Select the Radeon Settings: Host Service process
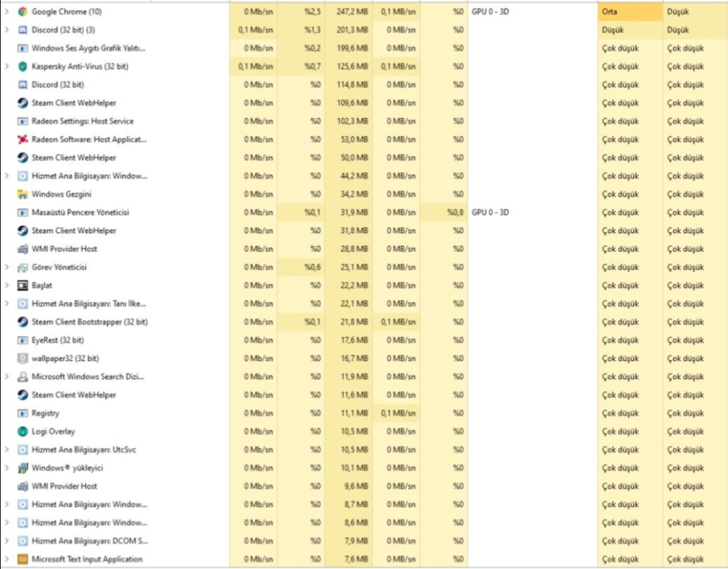 (83, 121)
